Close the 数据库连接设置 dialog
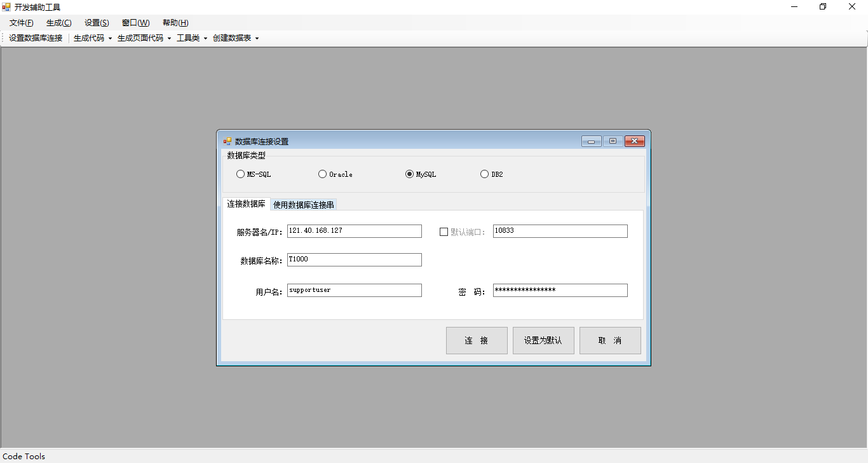The height and width of the screenshot is (463, 868). pyautogui.click(x=635, y=141)
